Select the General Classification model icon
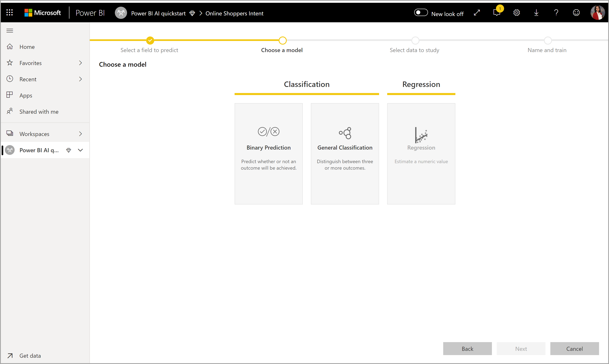609x364 pixels. (344, 133)
